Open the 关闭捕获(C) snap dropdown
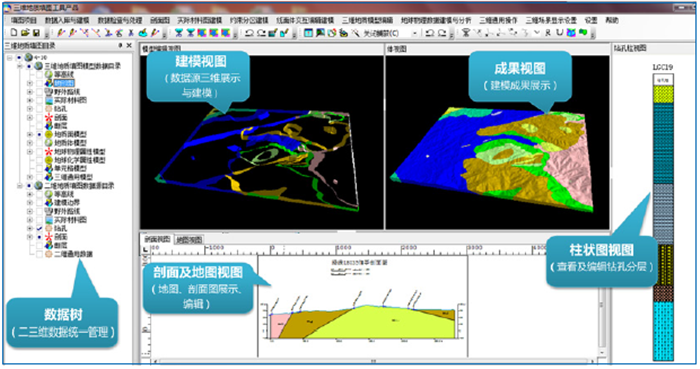Image resolution: width=700 pixels, height=369 pixels. pos(415,33)
